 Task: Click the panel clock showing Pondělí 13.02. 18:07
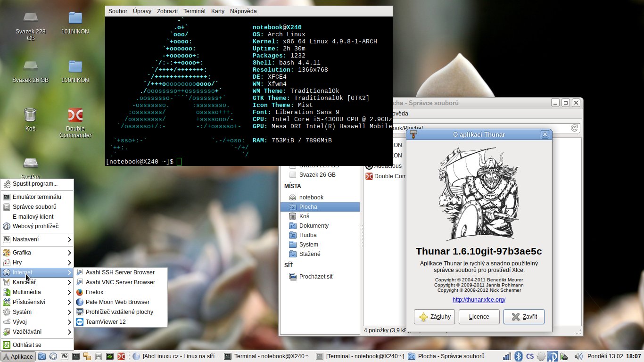[x=614, y=356]
